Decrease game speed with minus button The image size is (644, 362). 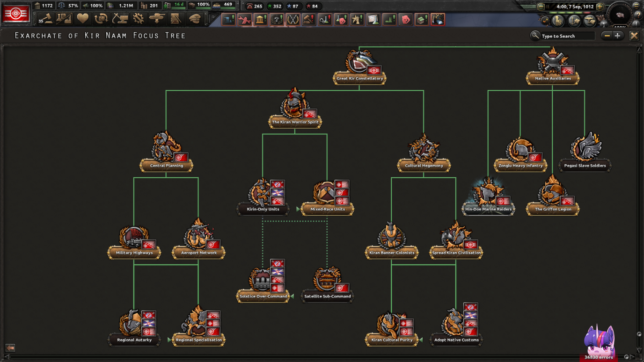(541, 7)
